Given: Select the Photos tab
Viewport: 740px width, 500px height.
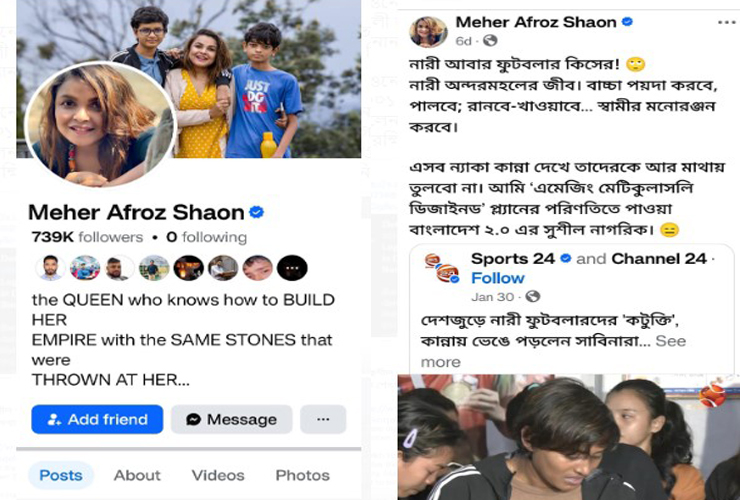Looking at the screenshot, I should pos(303,475).
